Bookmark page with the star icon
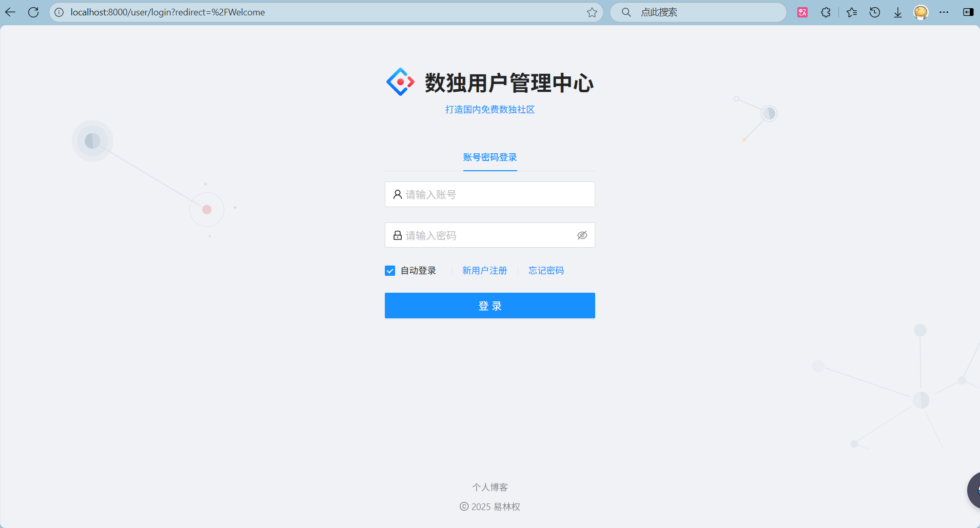The height and width of the screenshot is (528, 980). pyautogui.click(x=592, y=12)
